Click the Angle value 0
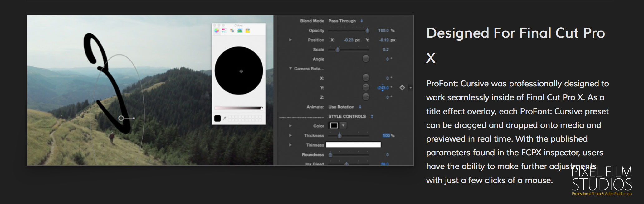 point(388,59)
